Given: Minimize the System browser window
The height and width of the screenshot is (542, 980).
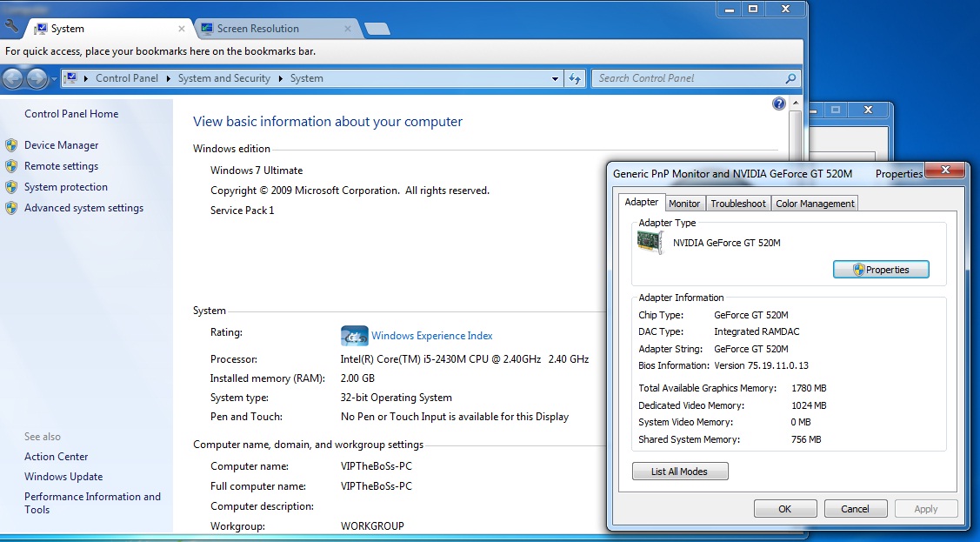Looking at the screenshot, I should pos(729,9).
